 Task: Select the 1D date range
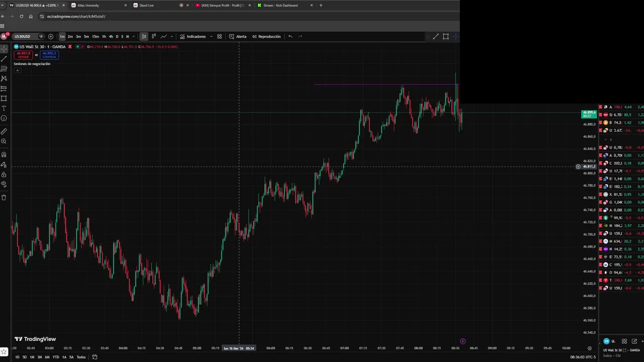click(x=17, y=357)
